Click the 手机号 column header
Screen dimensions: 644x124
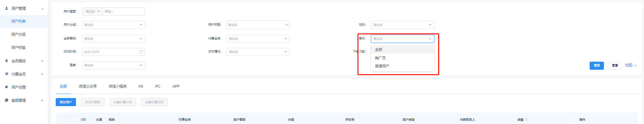[350, 120]
